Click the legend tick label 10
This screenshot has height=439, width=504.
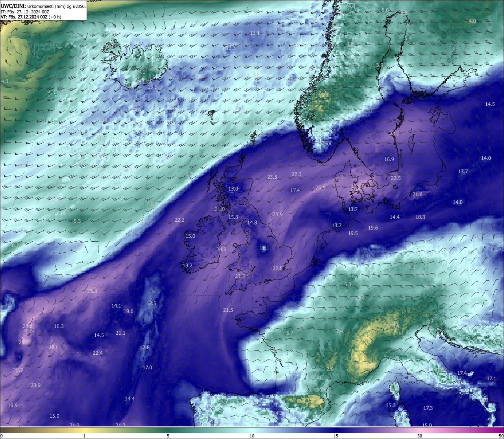[252, 436]
